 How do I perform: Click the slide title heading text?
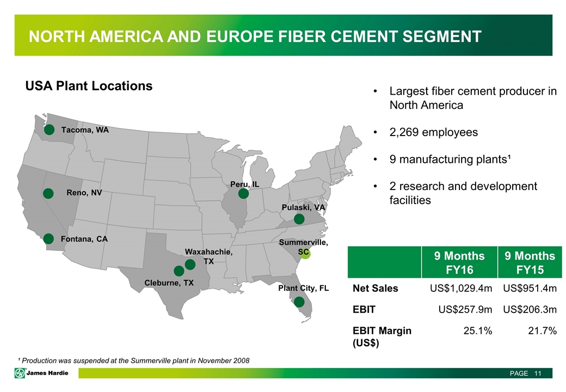[255, 36]
